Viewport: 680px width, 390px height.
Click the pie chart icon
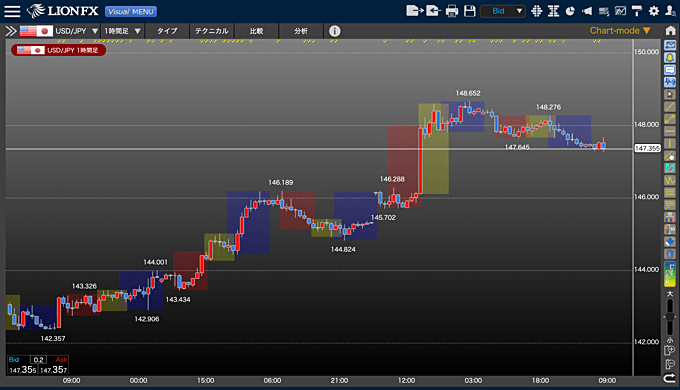click(x=570, y=11)
